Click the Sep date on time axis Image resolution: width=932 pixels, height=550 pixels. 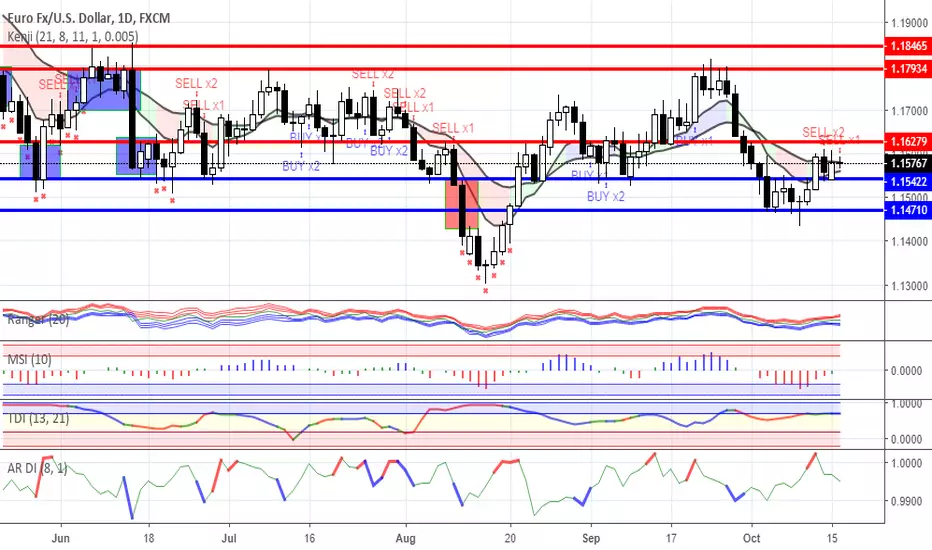[x=591, y=538]
